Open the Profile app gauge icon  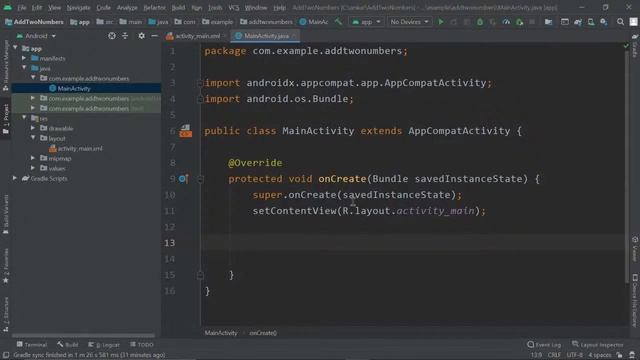click(x=506, y=22)
